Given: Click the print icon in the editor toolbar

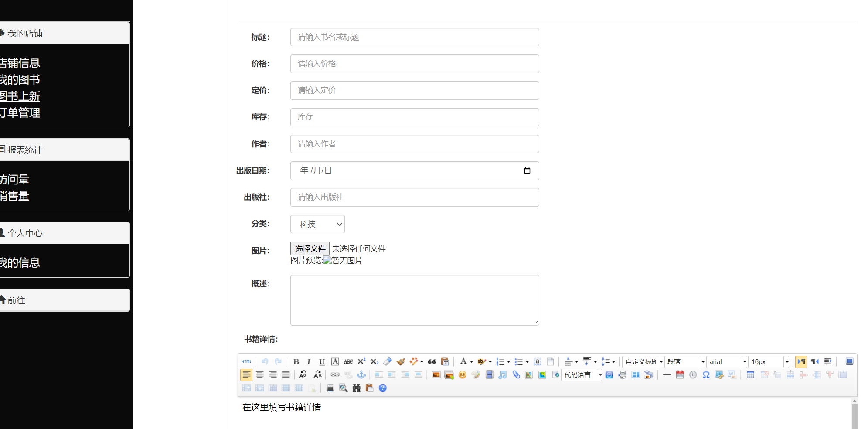Looking at the screenshot, I should click(330, 388).
